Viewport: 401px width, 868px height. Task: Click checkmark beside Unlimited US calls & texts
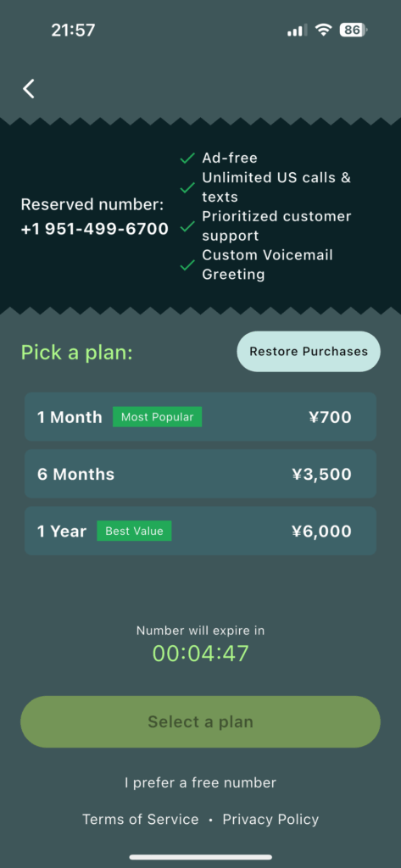[x=187, y=187]
